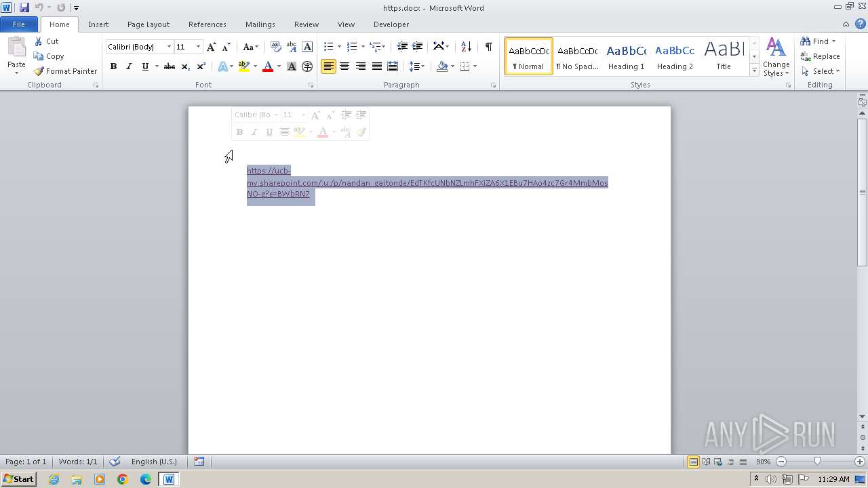Launch Chrome from the taskbar
The image size is (868, 488).
(x=123, y=479)
